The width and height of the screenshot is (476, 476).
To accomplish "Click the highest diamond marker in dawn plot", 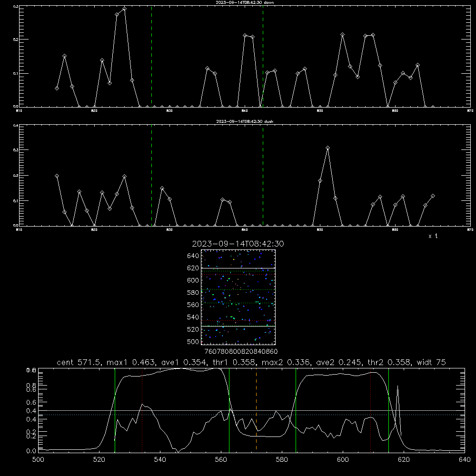I will click(124, 9).
